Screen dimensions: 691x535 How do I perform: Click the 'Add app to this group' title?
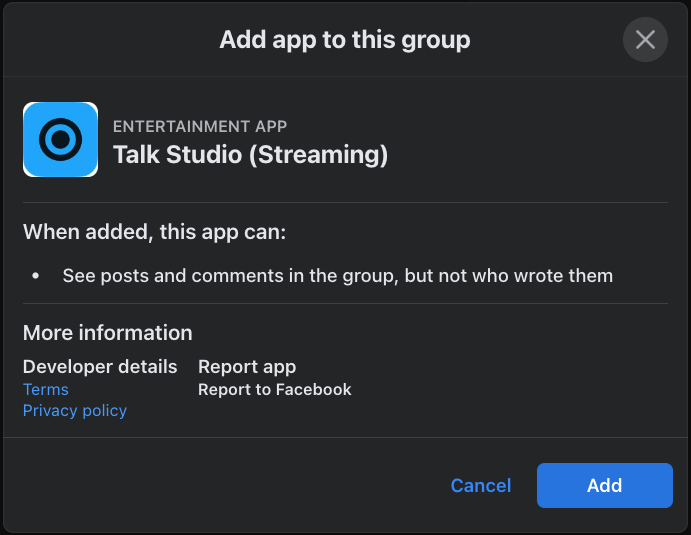tap(345, 40)
